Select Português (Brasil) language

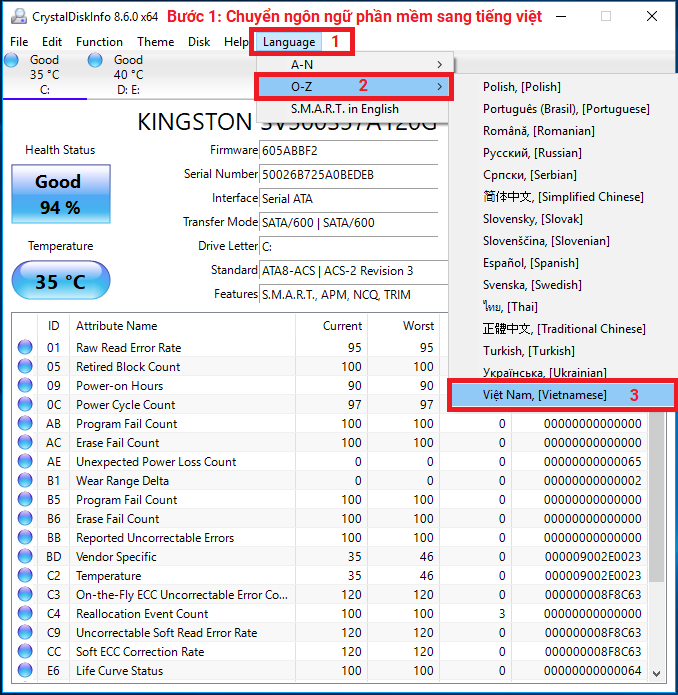coord(566,109)
